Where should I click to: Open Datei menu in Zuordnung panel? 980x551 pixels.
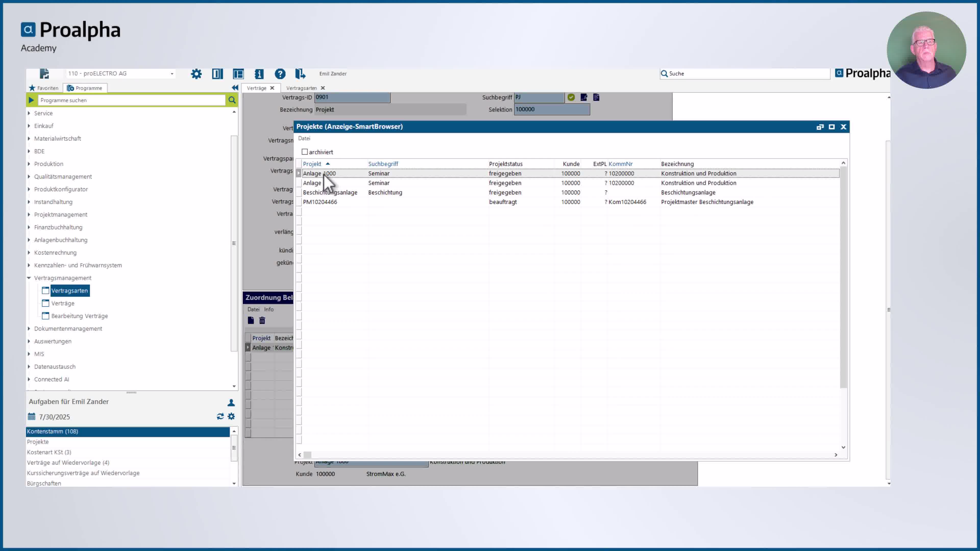[x=253, y=309]
